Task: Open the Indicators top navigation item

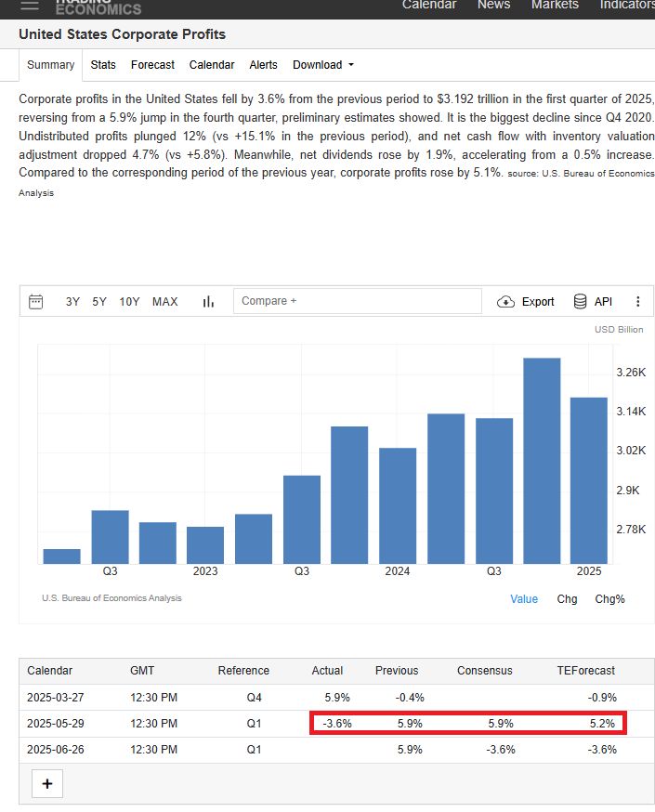Action: click(627, 5)
